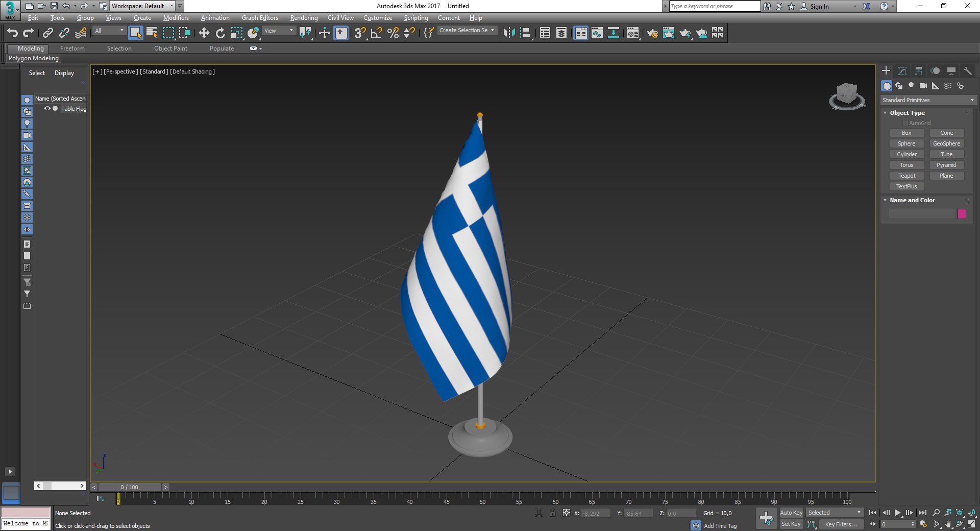This screenshot has width=980, height=531.
Task: Switch to the Display command panel tab
Action: click(951, 71)
